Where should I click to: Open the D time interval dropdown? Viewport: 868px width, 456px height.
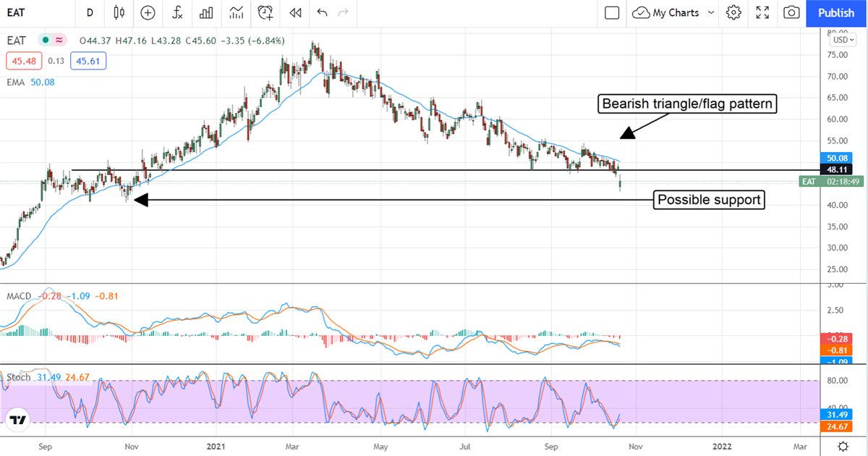(x=90, y=12)
